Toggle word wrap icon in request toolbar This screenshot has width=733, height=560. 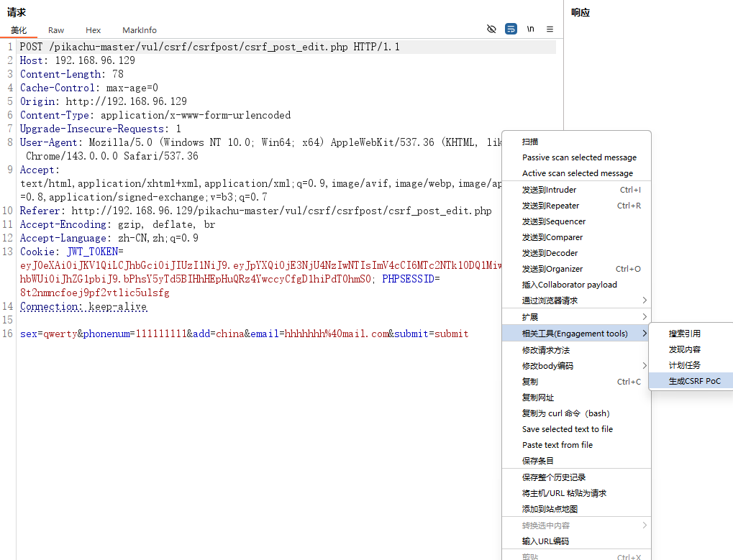[511, 29]
